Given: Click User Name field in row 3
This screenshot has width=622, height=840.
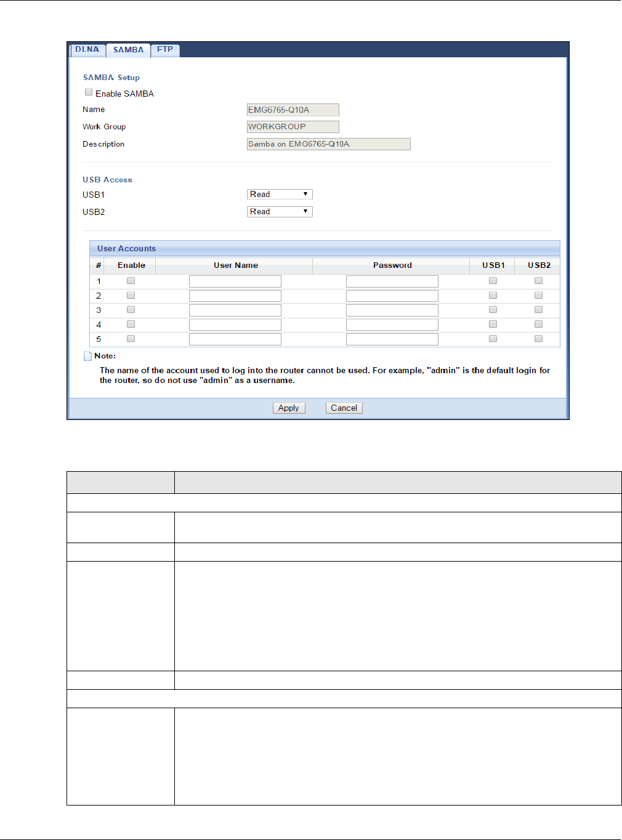Looking at the screenshot, I should [235, 310].
